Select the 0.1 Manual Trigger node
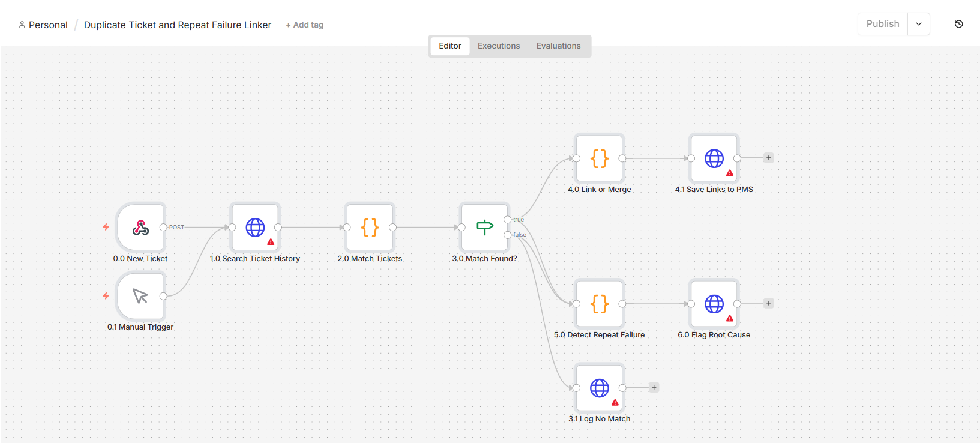Screen dimensions: 980x443 tap(141, 296)
